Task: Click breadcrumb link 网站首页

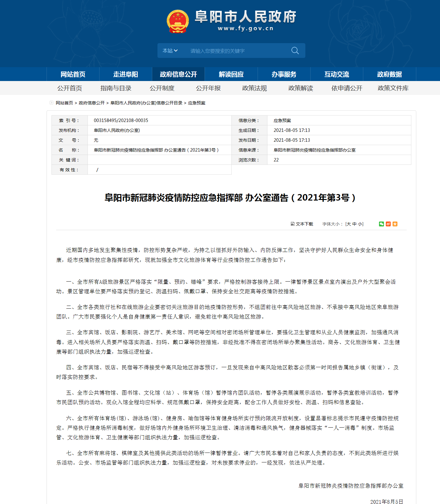Action: pyautogui.click(x=64, y=103)
